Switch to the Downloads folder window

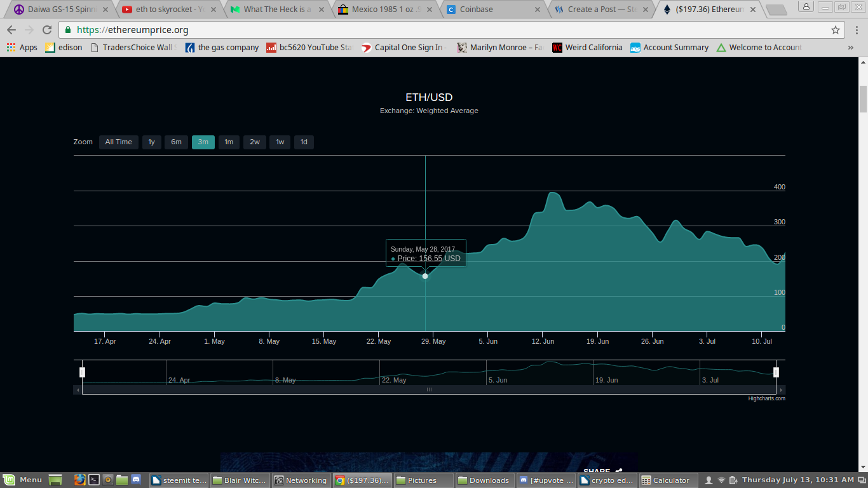[x=484, y=480]
